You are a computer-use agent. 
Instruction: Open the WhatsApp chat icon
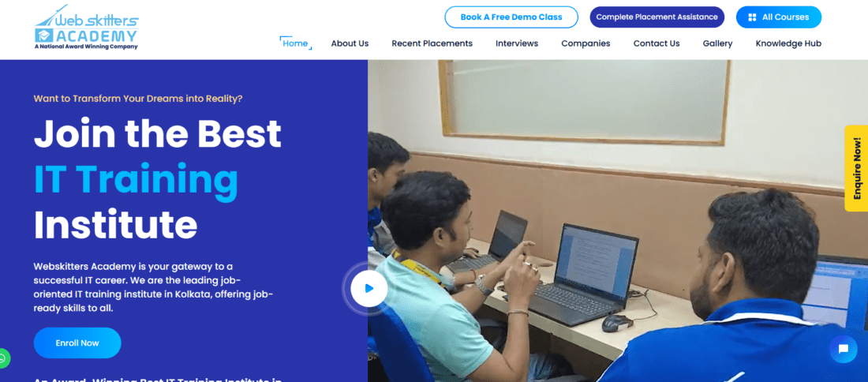point(3,358)
